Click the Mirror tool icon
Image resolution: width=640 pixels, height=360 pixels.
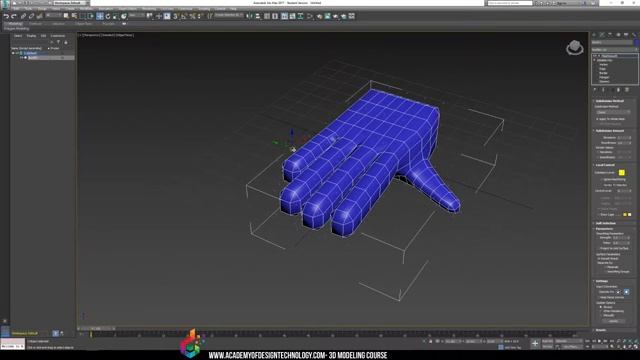[249, 16]
